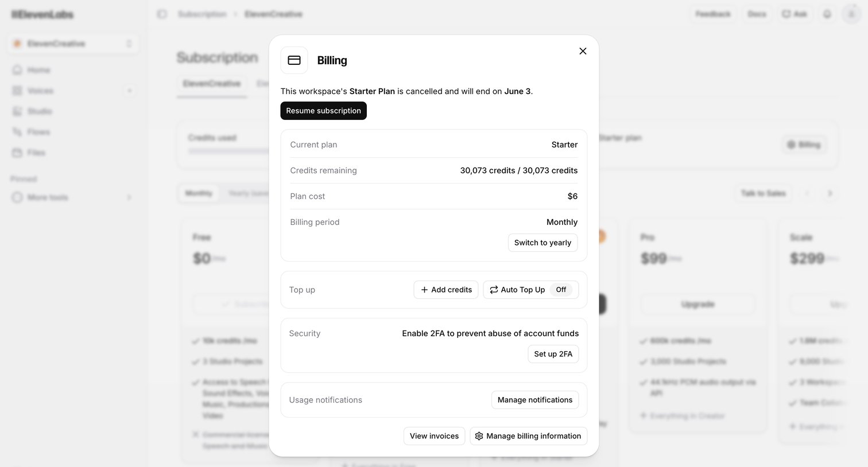Open the ElevenCreative workspace switcher

73,44
